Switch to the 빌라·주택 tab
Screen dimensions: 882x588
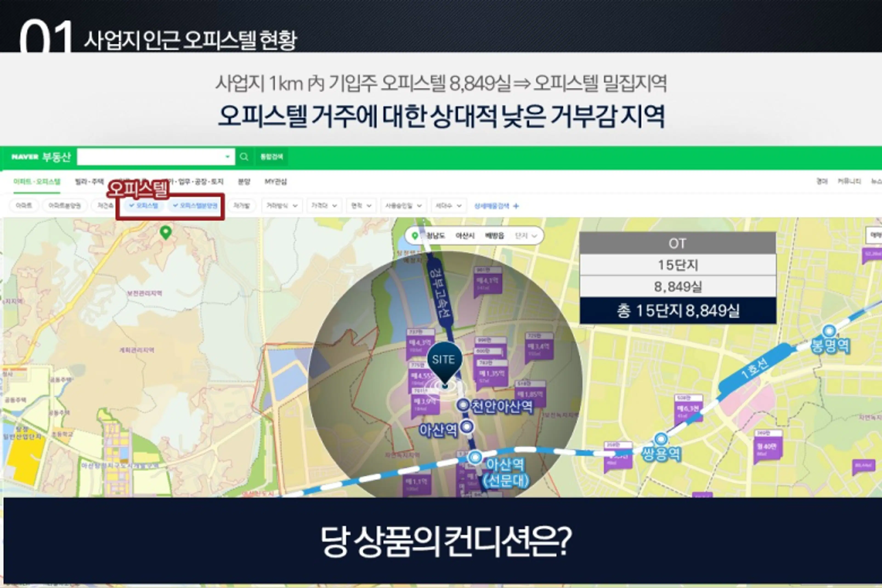point(89,181)
